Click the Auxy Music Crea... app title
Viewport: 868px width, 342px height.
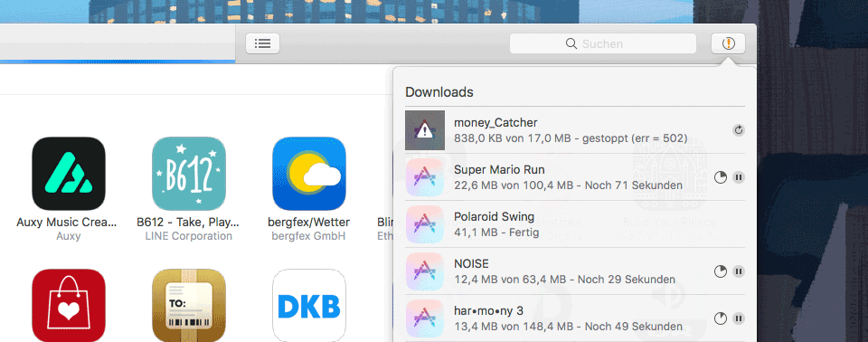point(67,223)
